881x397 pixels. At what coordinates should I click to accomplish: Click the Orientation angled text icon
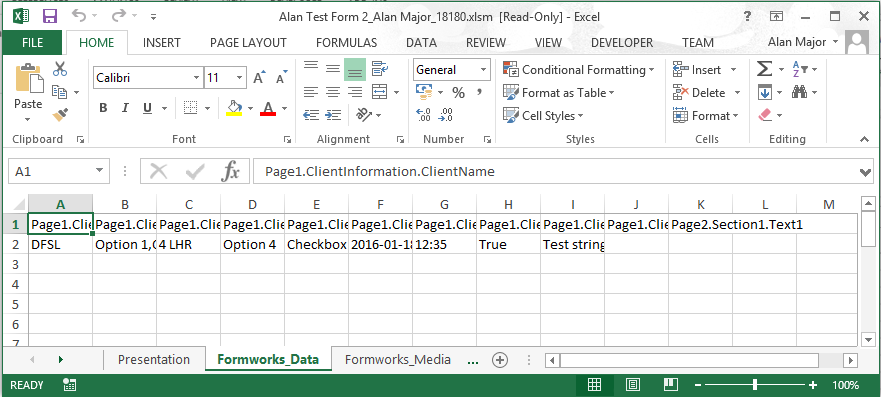[364, 115]
